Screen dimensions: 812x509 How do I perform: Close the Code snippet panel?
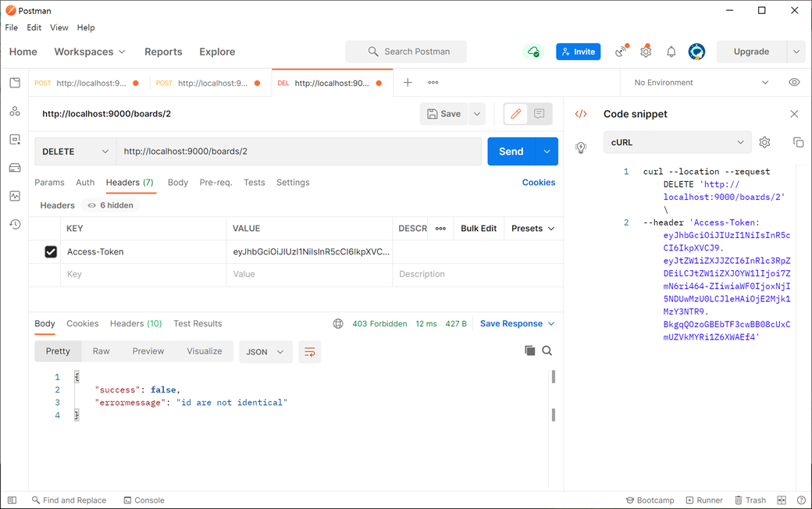coord(794,114)
